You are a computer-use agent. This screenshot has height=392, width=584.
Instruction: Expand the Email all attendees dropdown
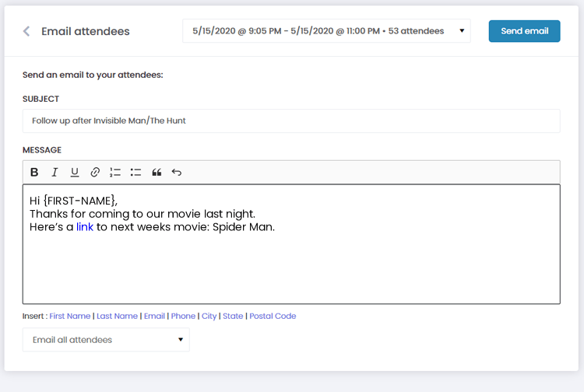[106, 340]
